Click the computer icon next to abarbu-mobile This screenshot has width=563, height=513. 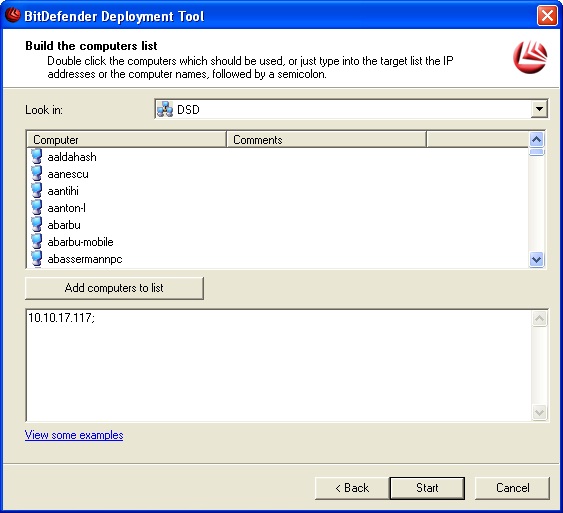37,241
